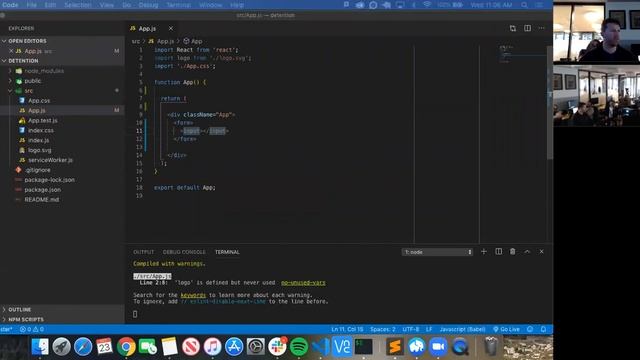Open the Help menu

[237, 5]
